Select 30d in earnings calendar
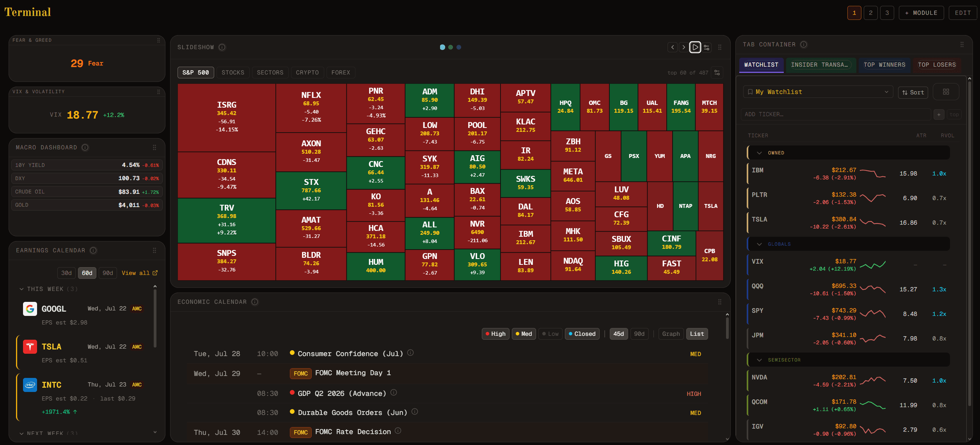This screenshot has height=445, width=980. [x=66, y=273]
